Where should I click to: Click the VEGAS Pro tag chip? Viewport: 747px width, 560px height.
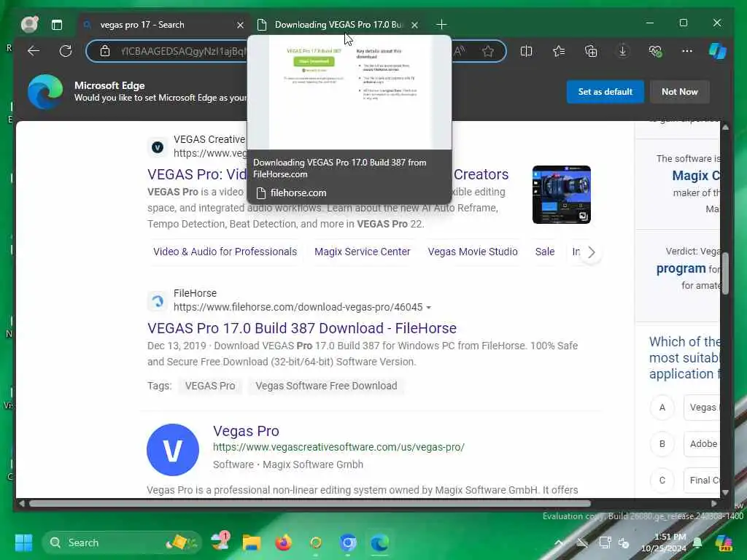click(x=210, y=386)
